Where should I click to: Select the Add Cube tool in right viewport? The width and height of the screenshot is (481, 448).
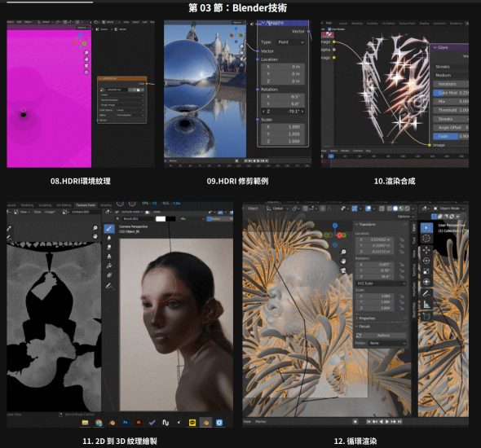click(426, 316)
